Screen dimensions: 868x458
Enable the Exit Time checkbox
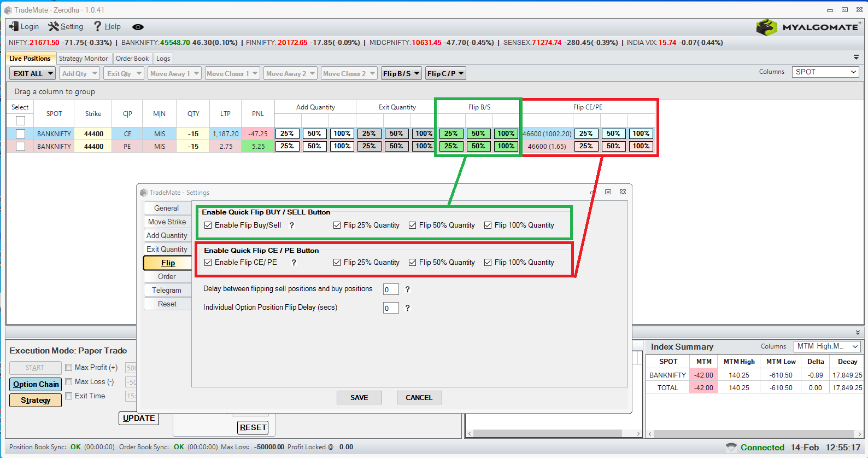tap(69, 396)
